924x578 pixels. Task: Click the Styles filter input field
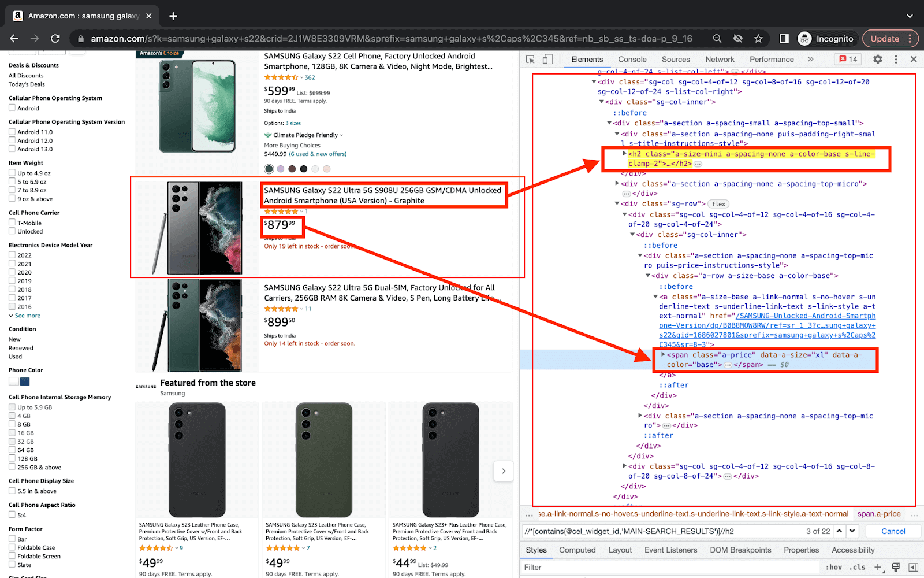click(670, 567)
